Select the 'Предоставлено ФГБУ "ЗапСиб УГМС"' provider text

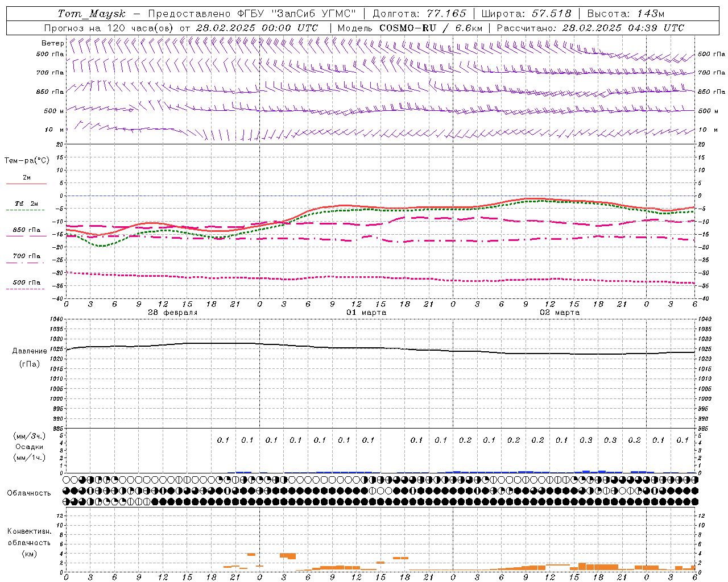click(x=252, y=14)
